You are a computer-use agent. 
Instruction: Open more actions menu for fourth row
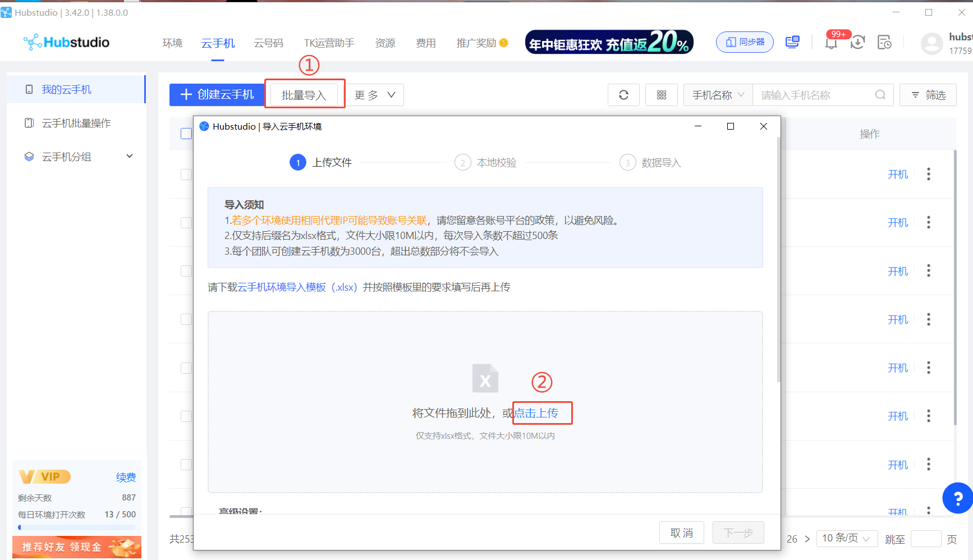tap(929, 319)
